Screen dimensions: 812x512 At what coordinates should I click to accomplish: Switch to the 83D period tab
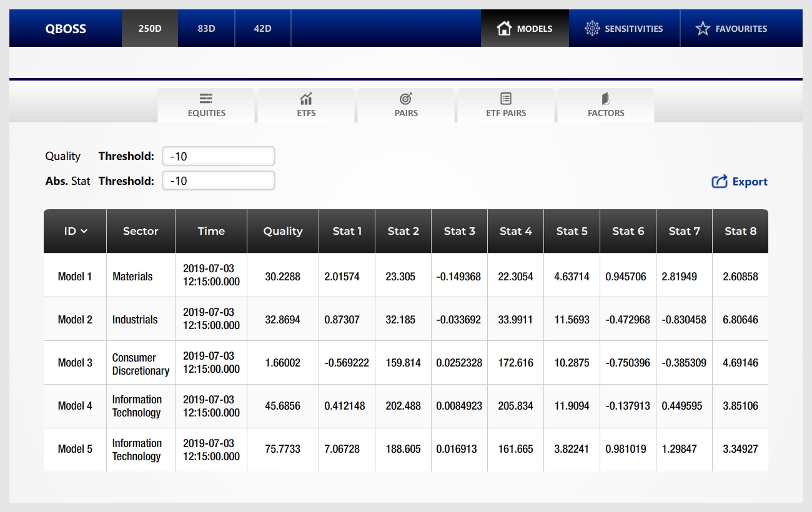206,28
